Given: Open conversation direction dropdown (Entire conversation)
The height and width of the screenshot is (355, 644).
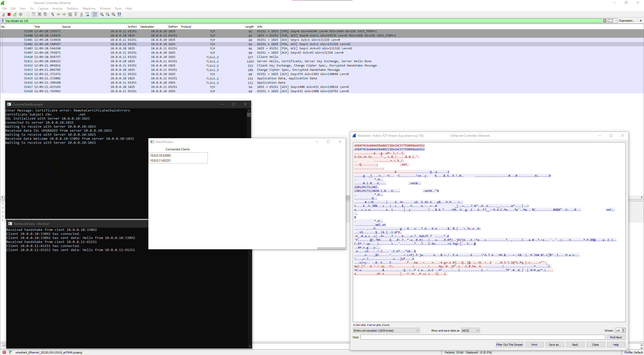Looking at the screenshot, I should [x=386, y=331].
